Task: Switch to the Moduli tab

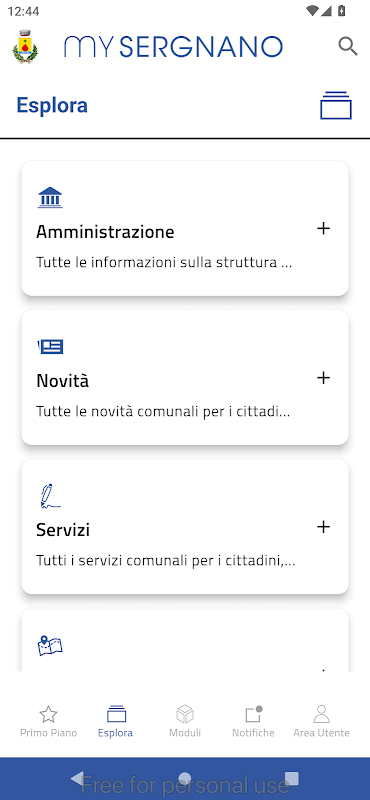Action: click(x=185, y=721)
